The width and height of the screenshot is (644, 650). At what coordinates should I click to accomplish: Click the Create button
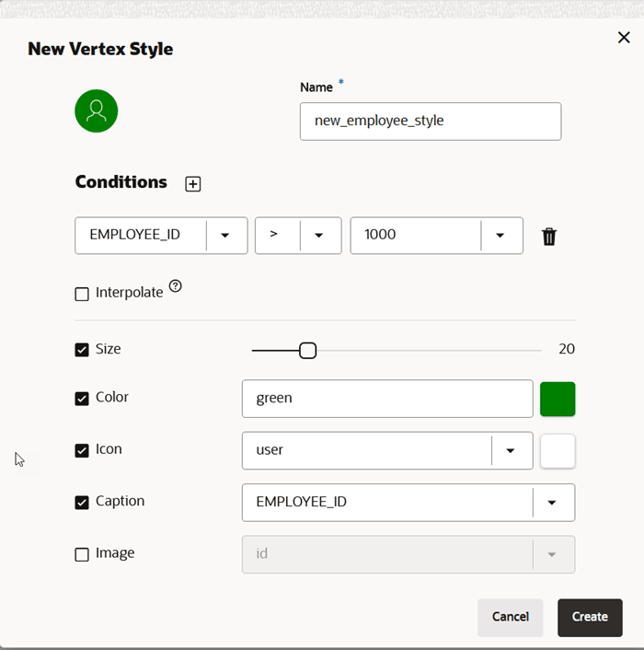click(590, 618)
